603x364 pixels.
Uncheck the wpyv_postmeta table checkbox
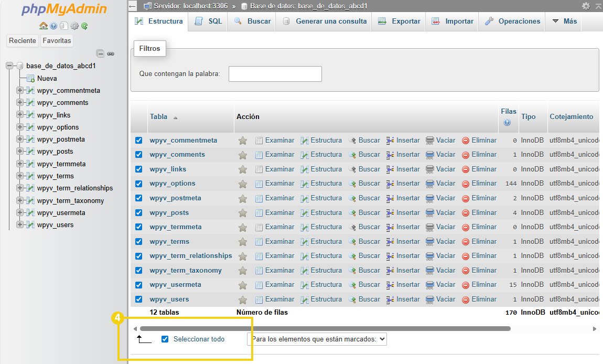(x=139, y=198)
